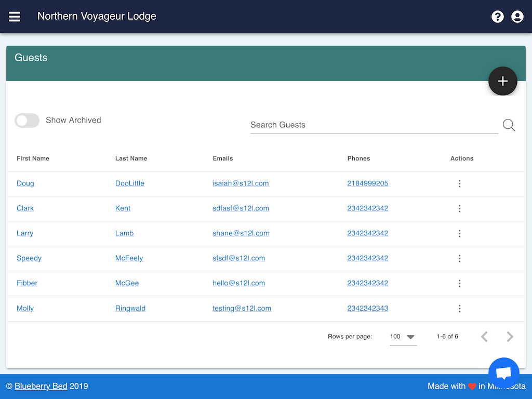
Task: Go to previous page of guests
Action: [484, 337]
